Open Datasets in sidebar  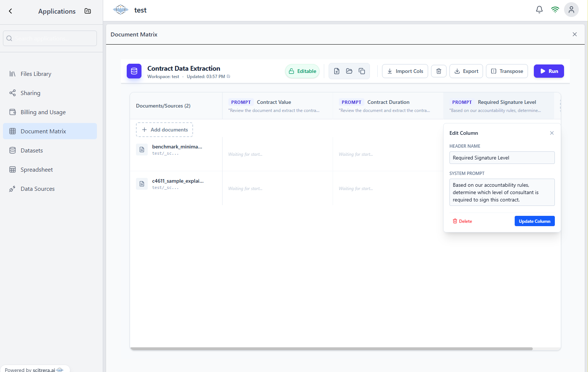(x=50, y=150)
